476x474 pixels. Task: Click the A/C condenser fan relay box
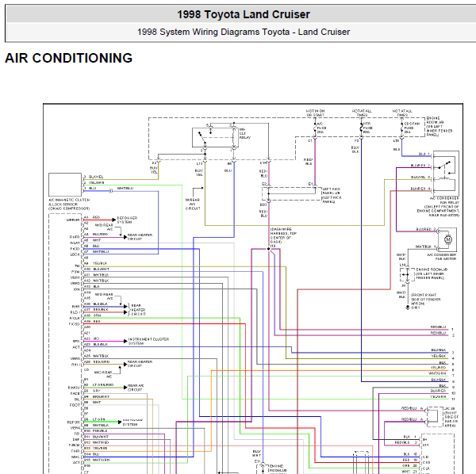point(446,174)
